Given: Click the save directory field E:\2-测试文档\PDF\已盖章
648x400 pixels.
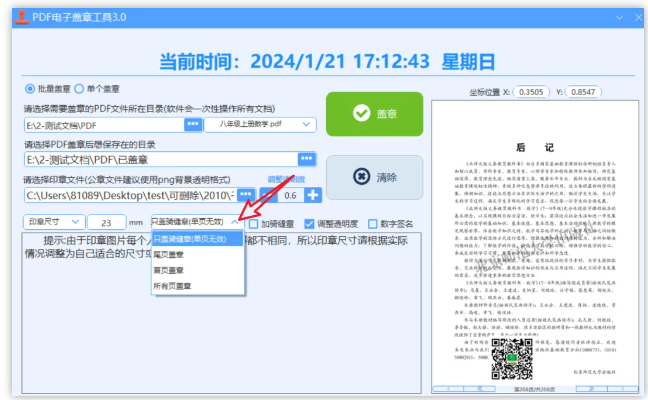Looking at the screenshot, I should point(161,160).
